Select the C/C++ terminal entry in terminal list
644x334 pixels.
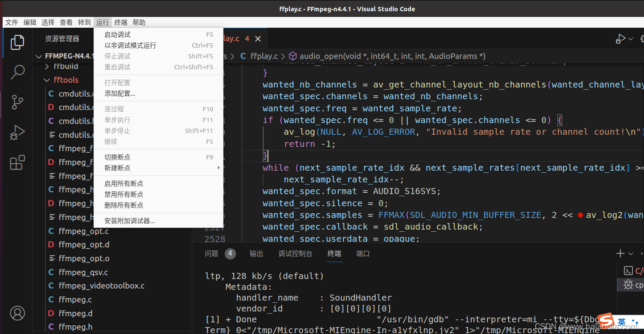click(x=631, y=271)
